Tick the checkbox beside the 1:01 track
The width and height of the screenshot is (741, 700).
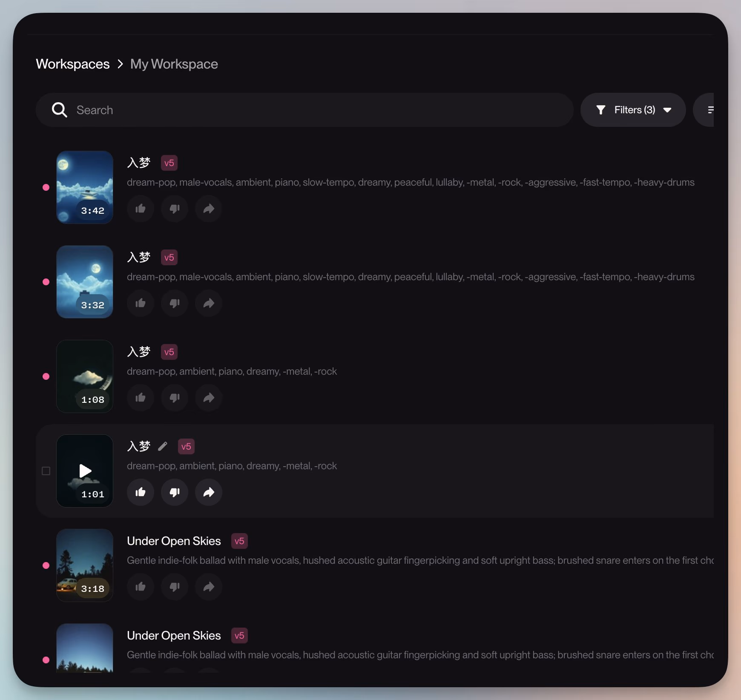pyautogui.click(x=46, y=471)
